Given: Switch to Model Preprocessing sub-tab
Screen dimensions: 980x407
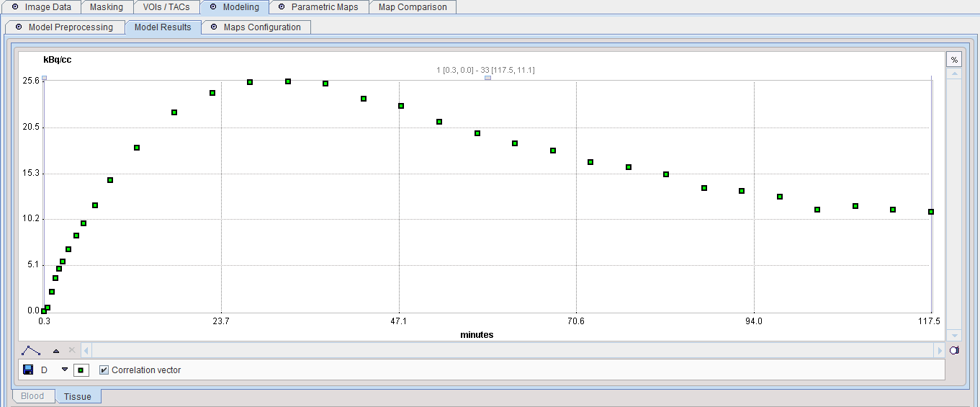Looking at the screenshot, I should (x=64, y=27).
